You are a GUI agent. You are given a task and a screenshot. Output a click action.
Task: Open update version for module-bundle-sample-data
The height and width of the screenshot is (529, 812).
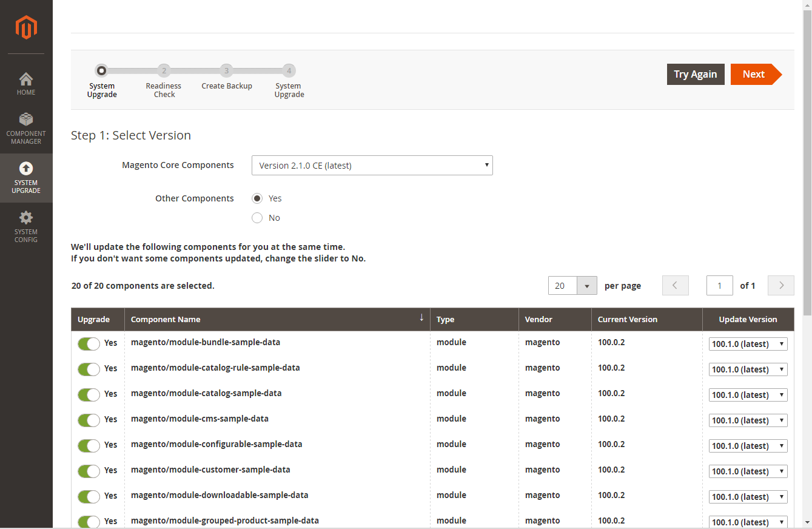coord(748,344)
